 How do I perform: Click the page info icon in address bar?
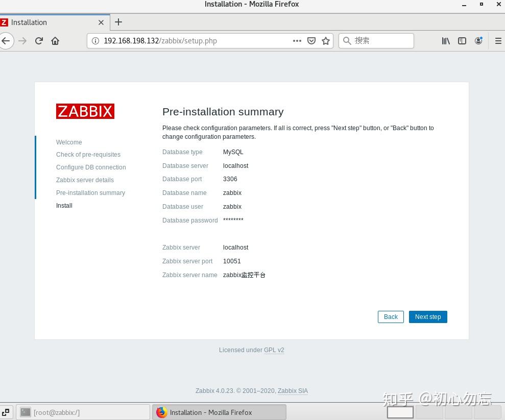click(97, 40)
